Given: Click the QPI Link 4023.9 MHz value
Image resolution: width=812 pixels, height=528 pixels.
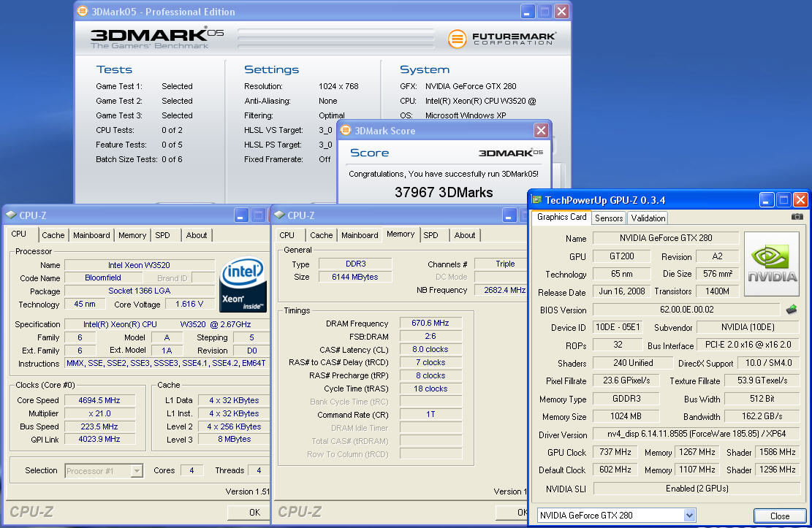Looking at the screenshot, I should [x=99, y=439].
